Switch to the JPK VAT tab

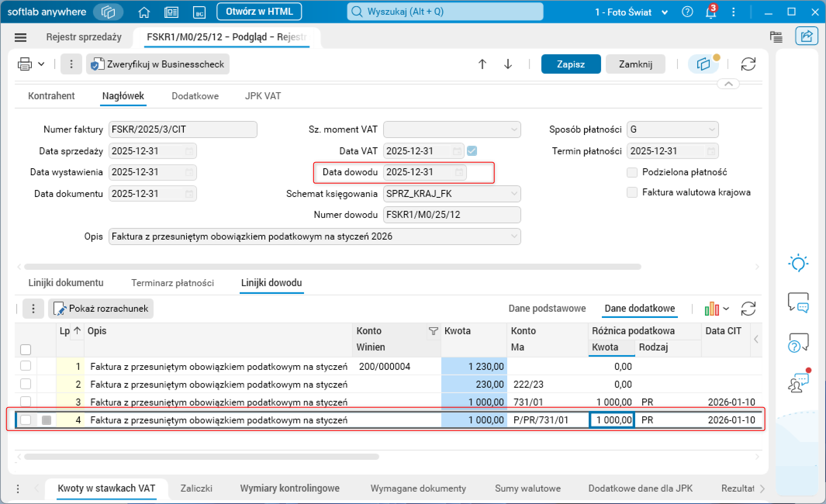point(263,96)
